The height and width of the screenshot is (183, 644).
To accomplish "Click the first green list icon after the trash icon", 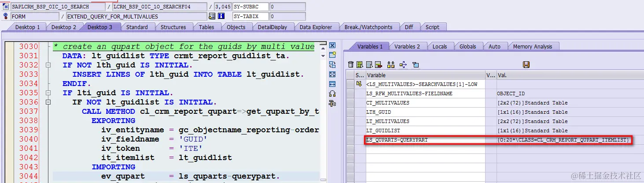I will [360, 65].
